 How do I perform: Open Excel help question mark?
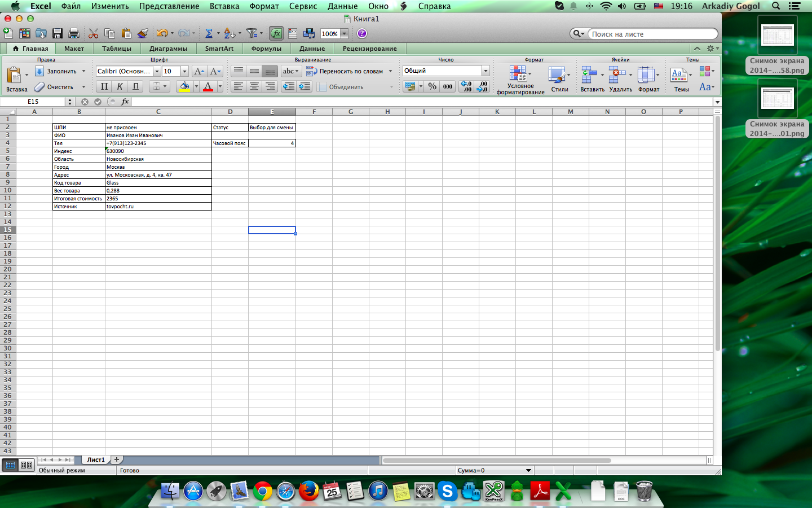click(362, 33)
